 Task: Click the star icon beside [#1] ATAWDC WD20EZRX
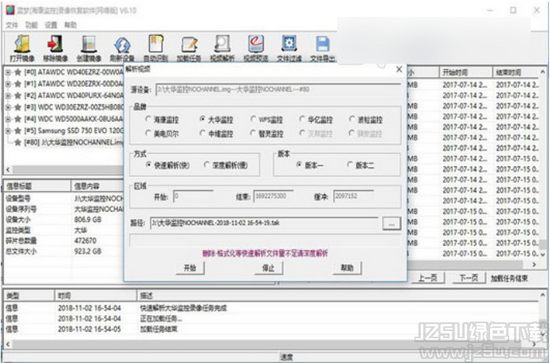[x=18, y=84]
